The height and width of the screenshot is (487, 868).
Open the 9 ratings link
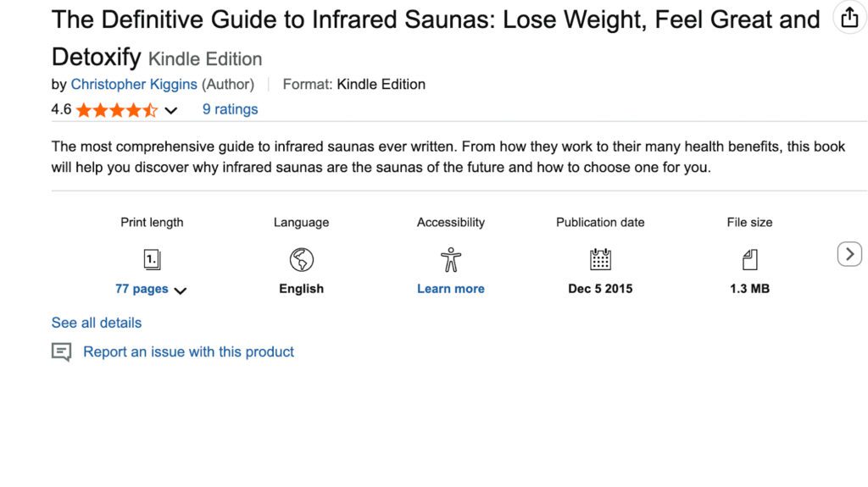[x=230, y=109]
